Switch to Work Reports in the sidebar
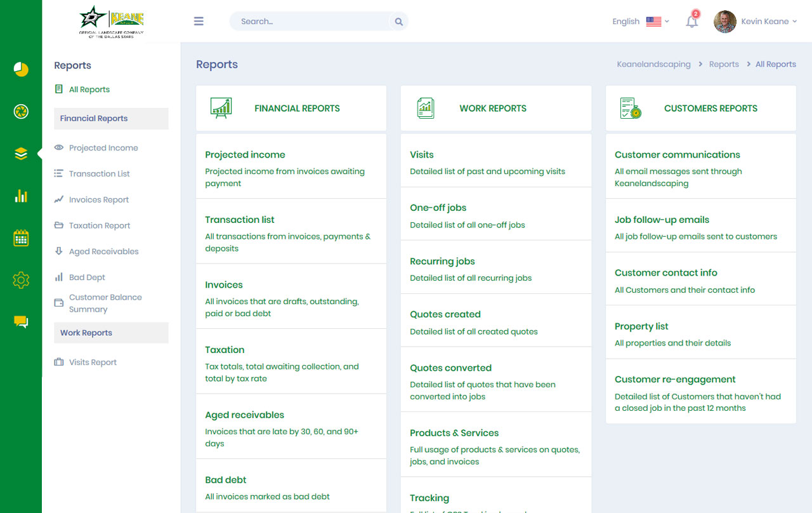Viewport: 812px width, 513px height. (86, 332)
